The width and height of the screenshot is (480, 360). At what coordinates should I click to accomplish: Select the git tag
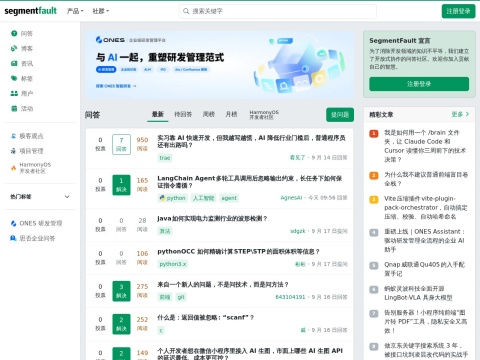pos(181,297)
